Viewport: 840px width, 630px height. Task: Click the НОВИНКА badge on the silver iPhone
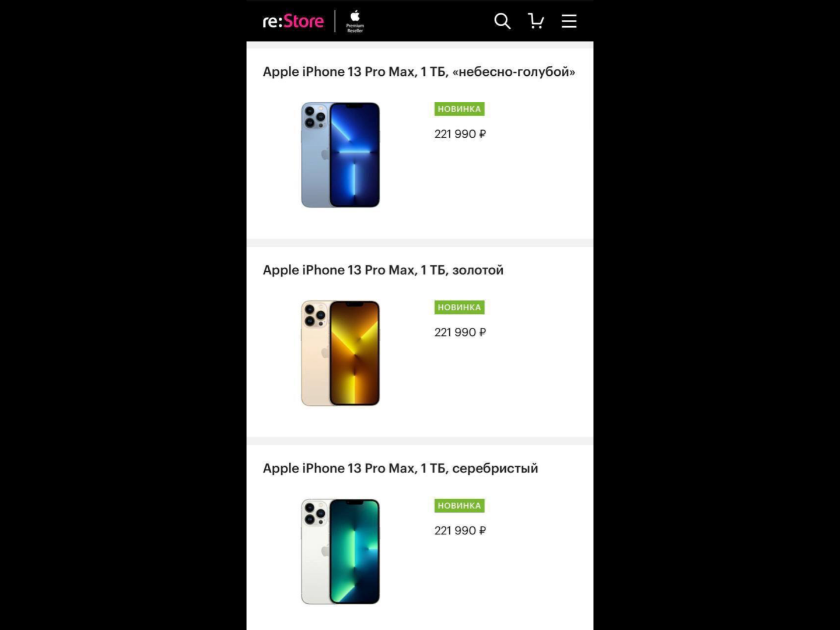tap(459, 506)
